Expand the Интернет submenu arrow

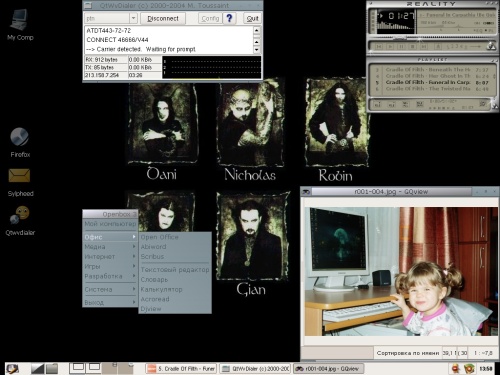coord(134,256)
